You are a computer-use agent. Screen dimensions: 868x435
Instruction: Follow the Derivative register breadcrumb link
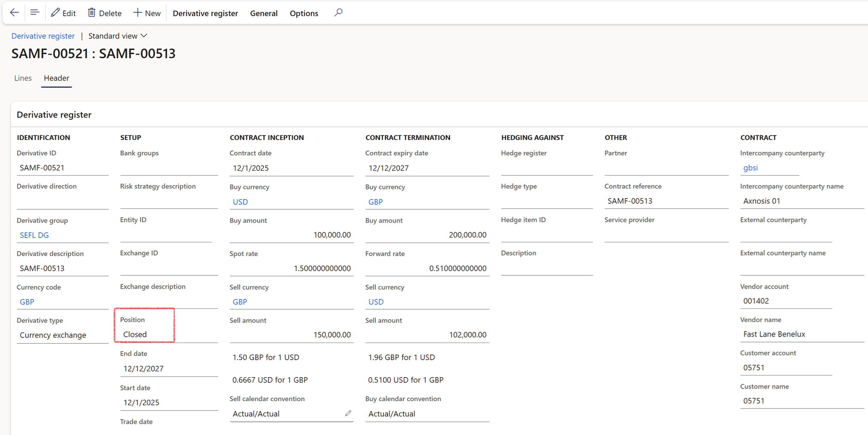tap(43, 36)
